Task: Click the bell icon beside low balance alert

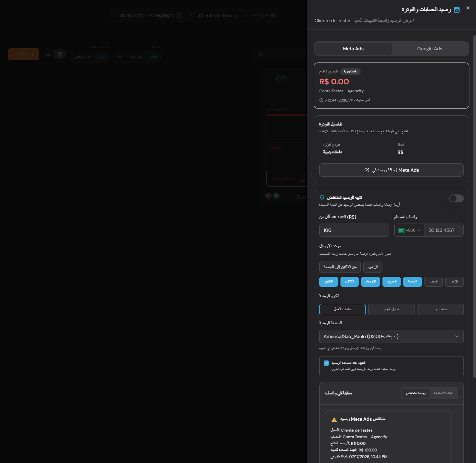Action: click(322, 198)
